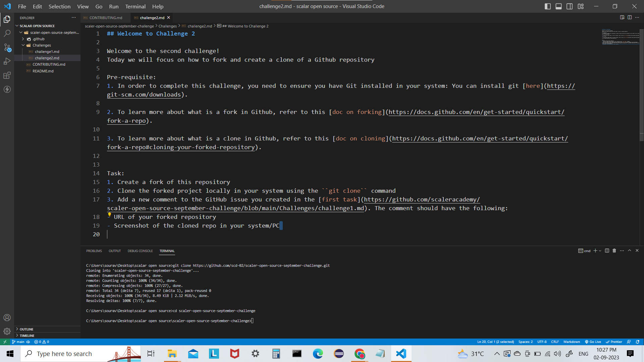Toggle the primary sidebar visibility
This screenshot has height=362, width=644.
click(x=547, y=6)
